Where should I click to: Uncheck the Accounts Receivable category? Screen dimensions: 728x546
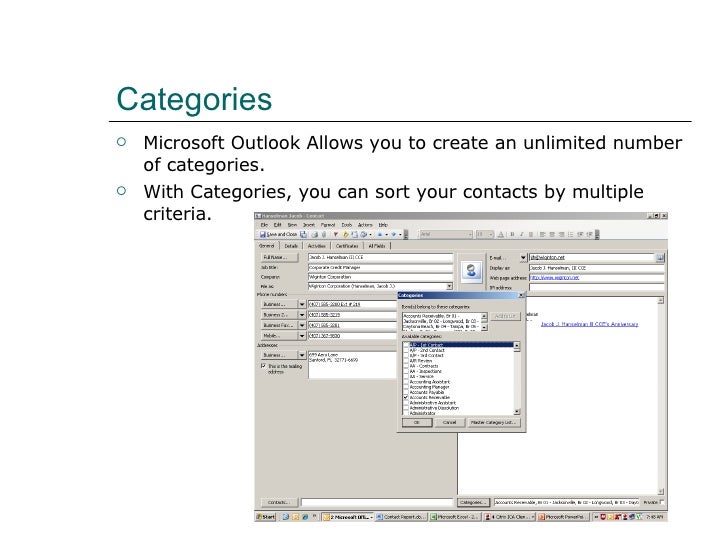405,398
